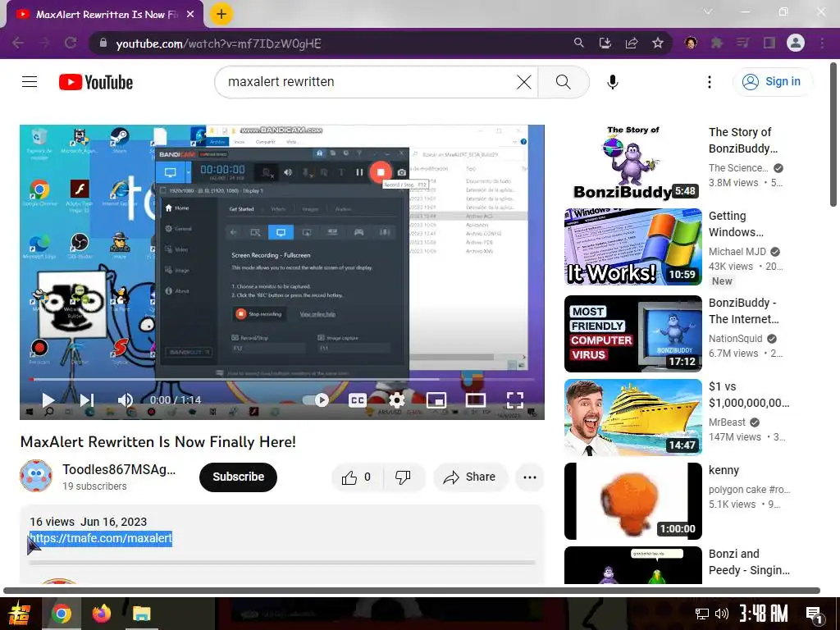Like the video
The height and width of the screenshot is (630, 840).
358,477
